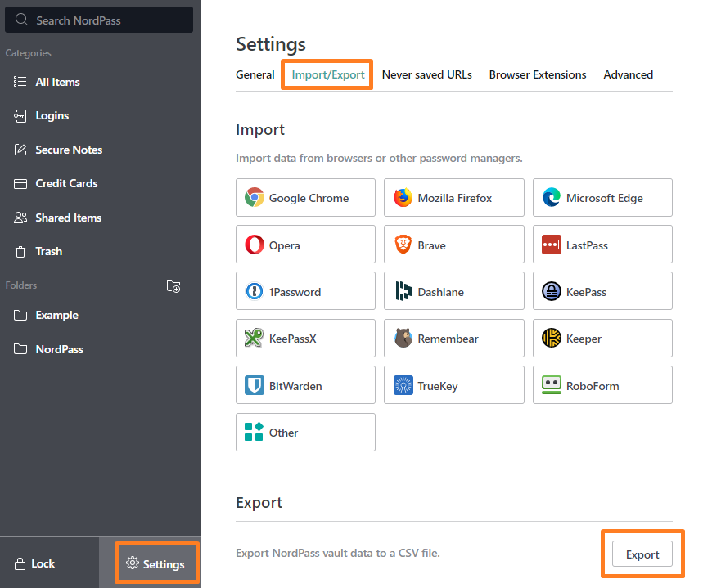Import from Dashlane label
The width and height of the screenshot is (703, 588).
coord(440,292)
